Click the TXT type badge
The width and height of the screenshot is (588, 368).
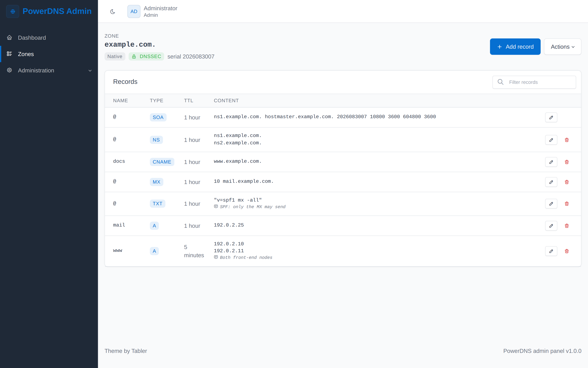(157, 204)
